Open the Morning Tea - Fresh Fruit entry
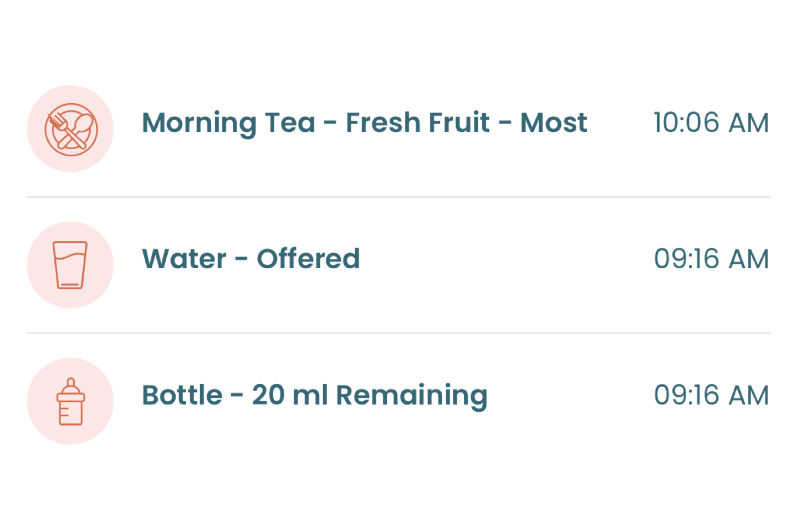Viewport: 798px width, 532px height. coord(399,129)
